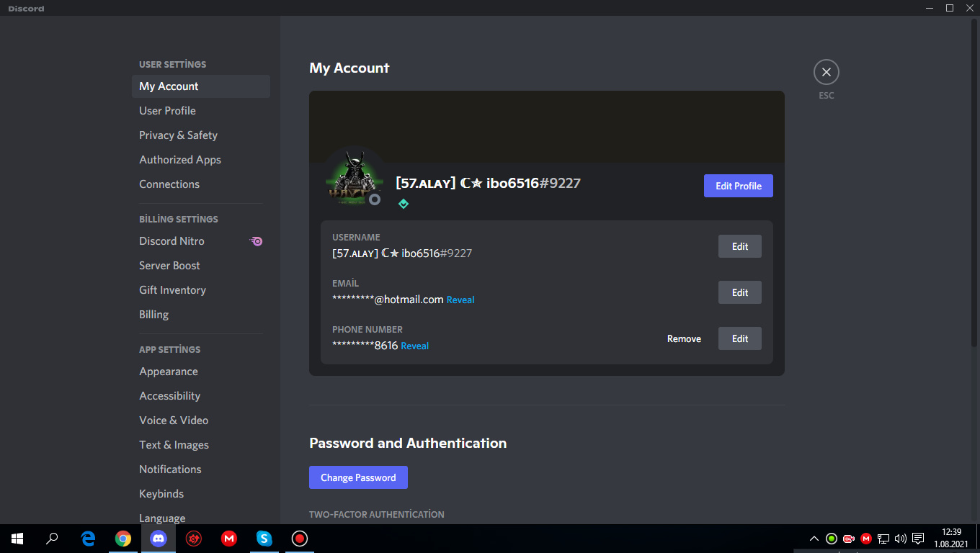Open Text & Images settings
980x553 pixels.
point(201,445)
